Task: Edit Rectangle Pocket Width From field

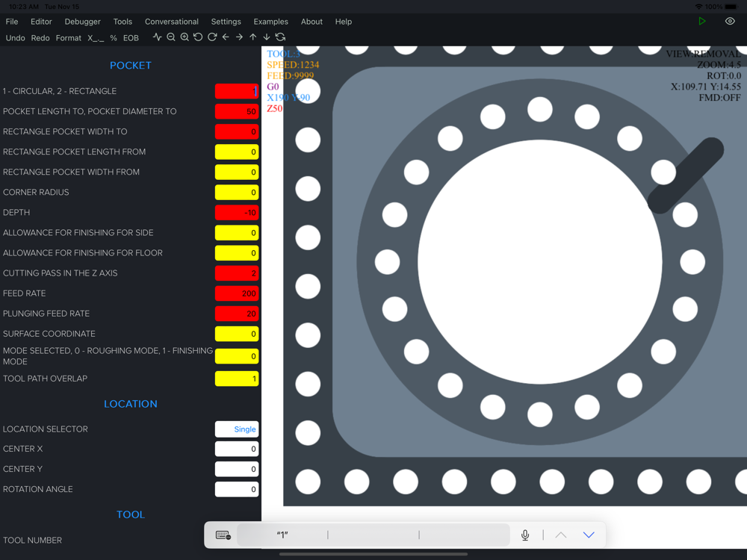Action: 237,172
